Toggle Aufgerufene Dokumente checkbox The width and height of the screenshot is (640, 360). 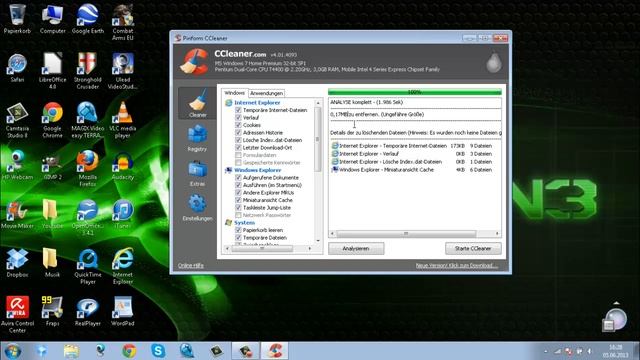[238, 178]
